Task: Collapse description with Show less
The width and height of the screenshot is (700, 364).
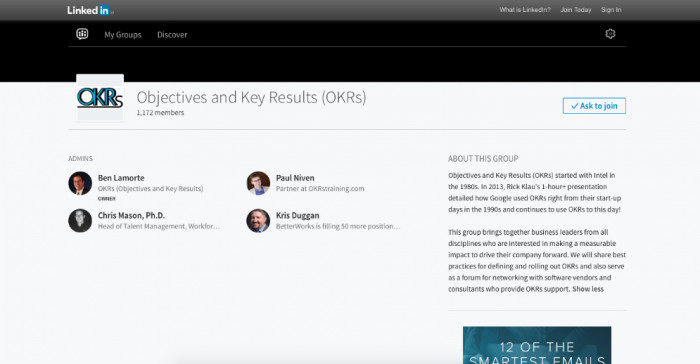Action: click(588, 289)
